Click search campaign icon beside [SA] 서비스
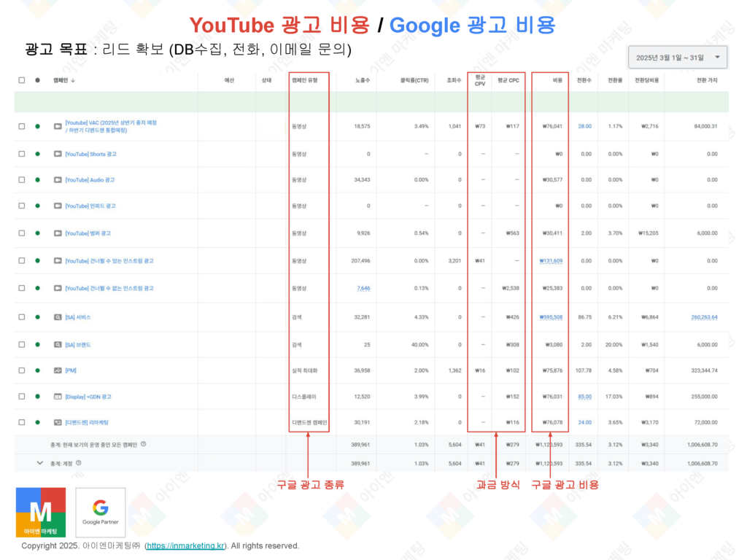 click(58, 317)
